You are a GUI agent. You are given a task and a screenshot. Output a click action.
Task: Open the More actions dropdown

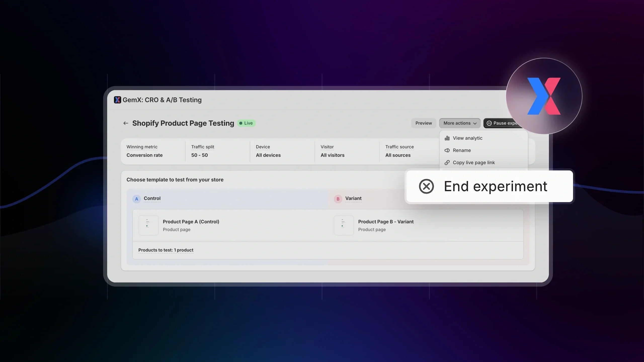pyautogui.click(x=457, y=123)
